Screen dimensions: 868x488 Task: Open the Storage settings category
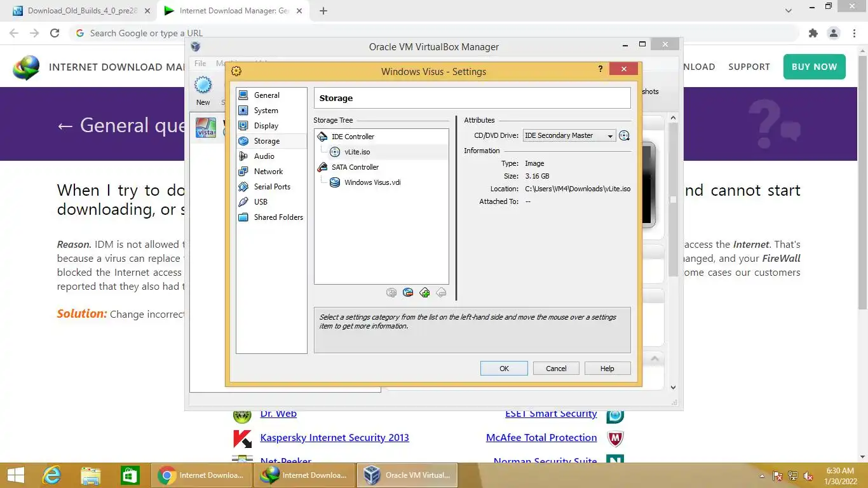click(271, 141)
